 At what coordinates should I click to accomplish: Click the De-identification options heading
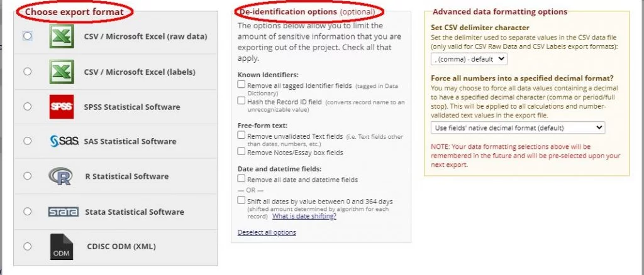coord(288,12)
